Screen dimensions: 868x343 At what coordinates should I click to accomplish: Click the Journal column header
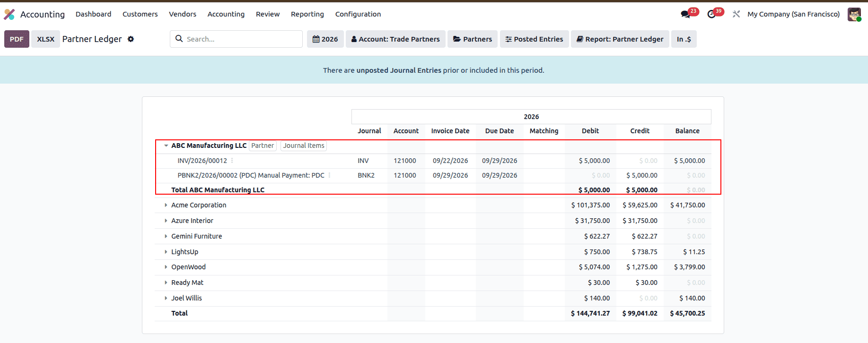(x=369, y=131)
